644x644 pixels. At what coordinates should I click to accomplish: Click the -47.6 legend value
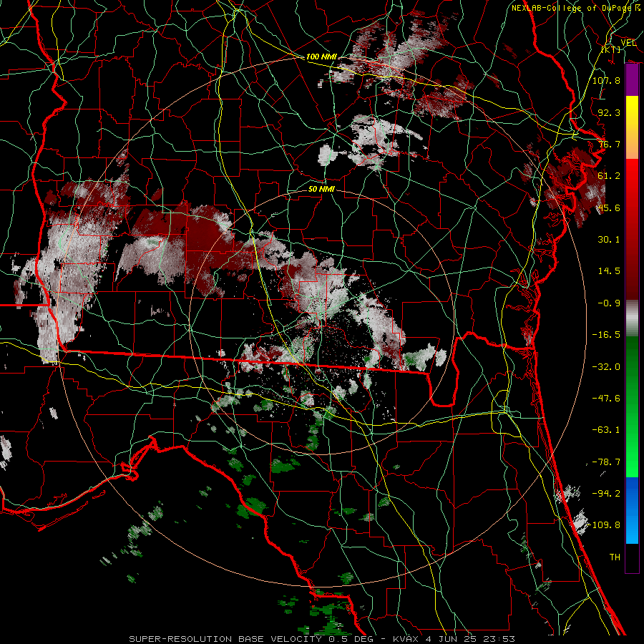point(606,399)
